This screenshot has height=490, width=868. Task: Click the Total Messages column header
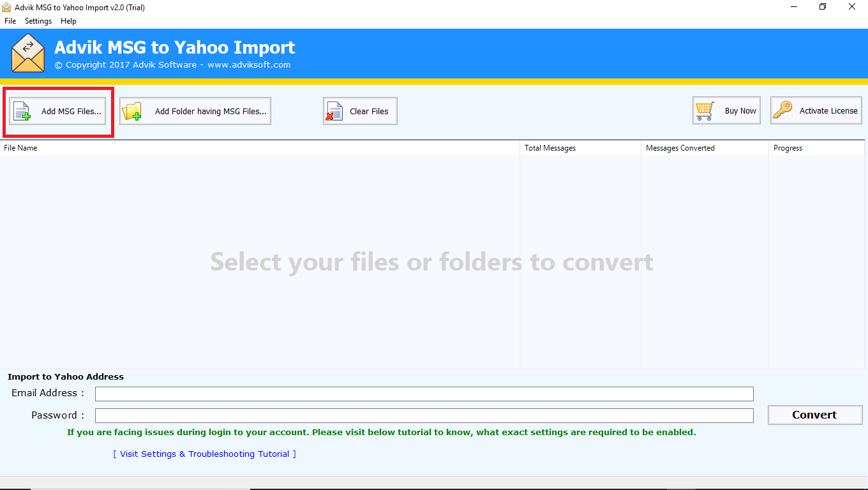[x=581, y=148]
